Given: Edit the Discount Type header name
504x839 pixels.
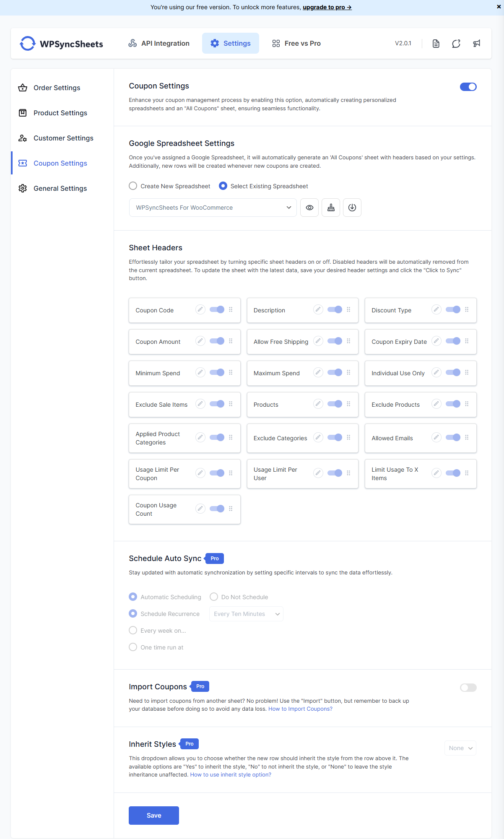Looking at the screenshot, I should pyautogui.click(x=436, y=309).
